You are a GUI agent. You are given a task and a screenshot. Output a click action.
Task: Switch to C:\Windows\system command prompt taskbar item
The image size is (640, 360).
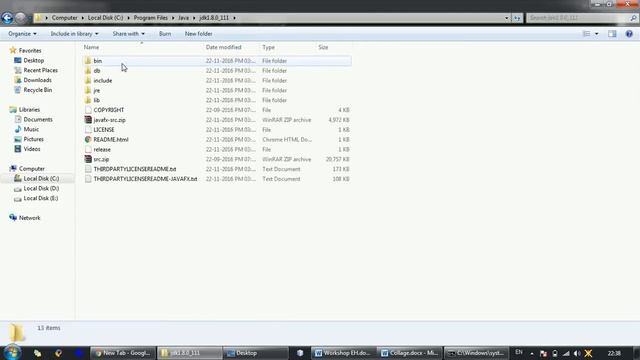point(476,353)
